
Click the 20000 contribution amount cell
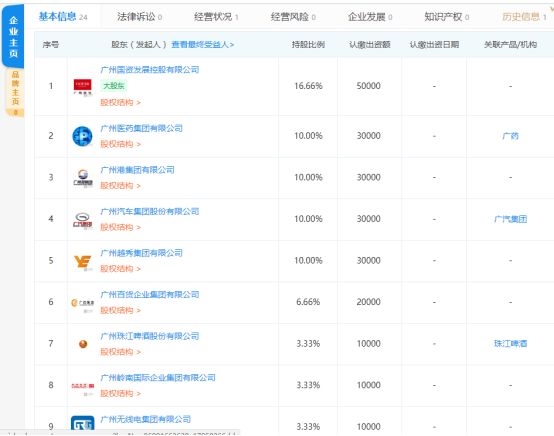[369, 302]
